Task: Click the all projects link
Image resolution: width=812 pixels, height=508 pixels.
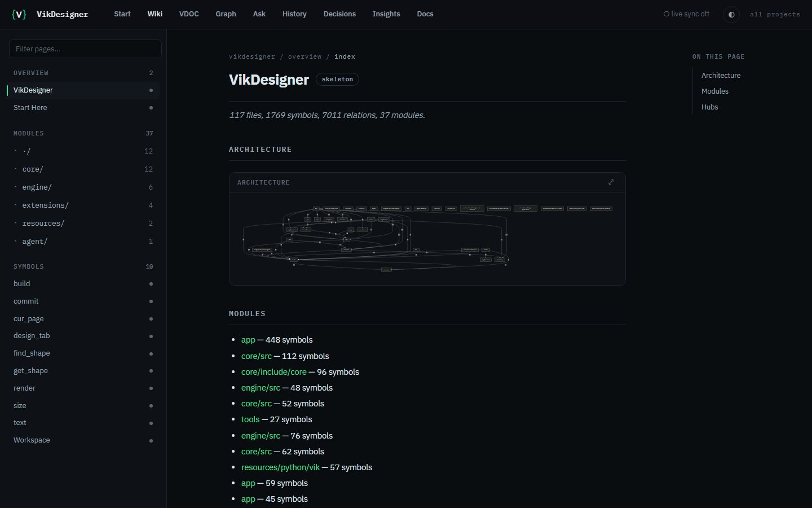Action: (775, 14)
